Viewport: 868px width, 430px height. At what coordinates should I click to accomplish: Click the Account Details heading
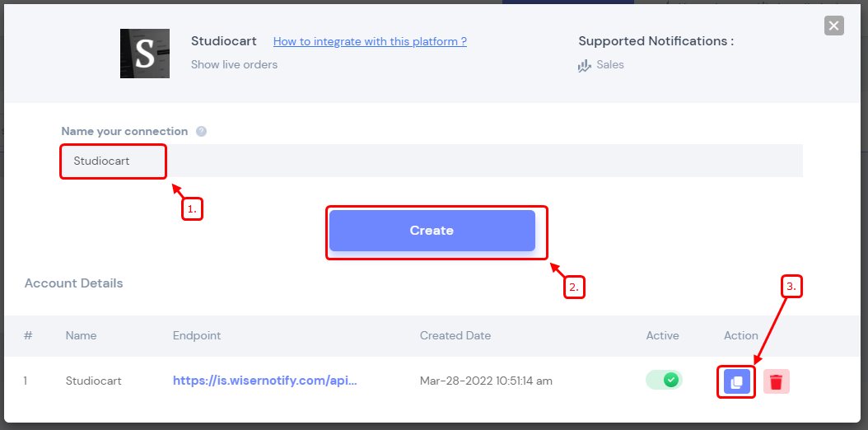[x=73, y=283]
